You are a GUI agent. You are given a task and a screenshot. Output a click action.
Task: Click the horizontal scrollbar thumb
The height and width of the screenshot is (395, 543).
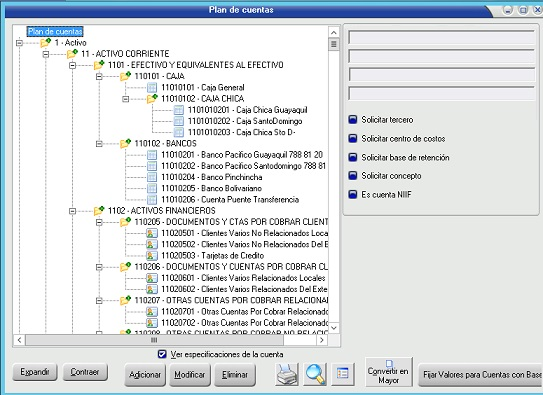pos(154,340)
